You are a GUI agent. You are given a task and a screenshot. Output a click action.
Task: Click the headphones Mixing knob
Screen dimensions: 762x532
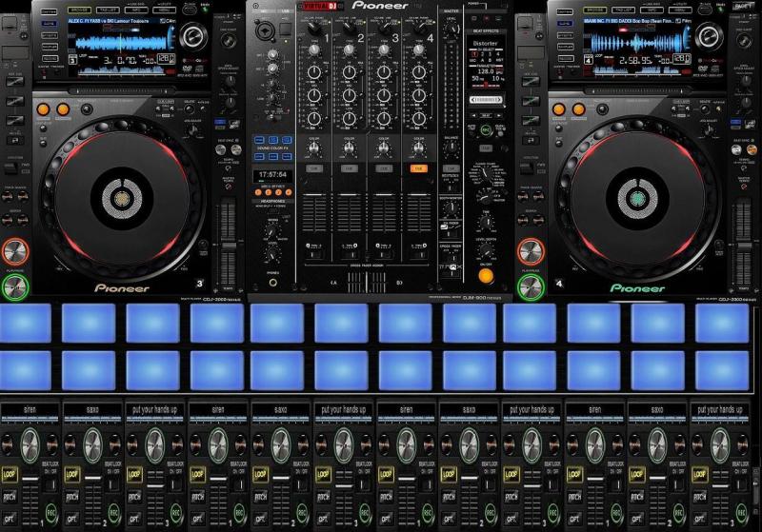point(272,231)
